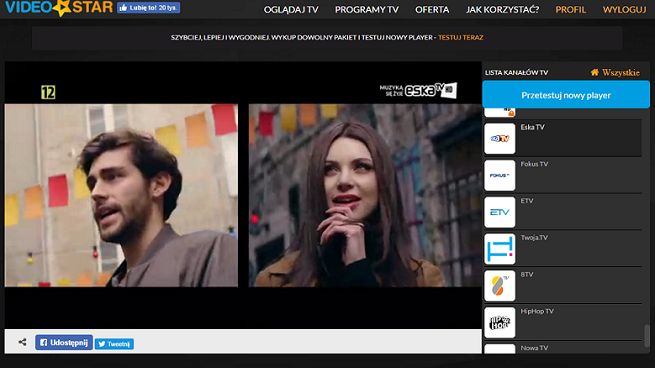Select the HipHop TV channel logo
This screenshot has height=368, width=655.
point(500,322)
